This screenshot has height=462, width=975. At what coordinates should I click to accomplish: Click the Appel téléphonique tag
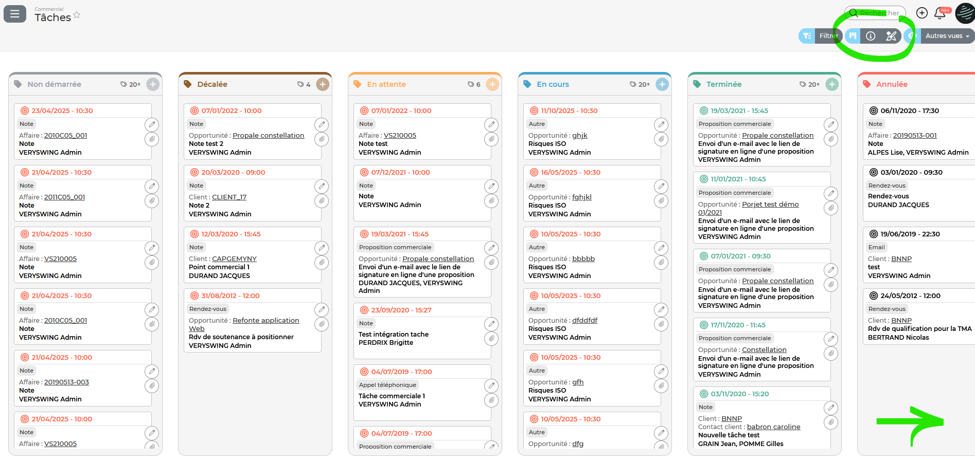[387, 386]
